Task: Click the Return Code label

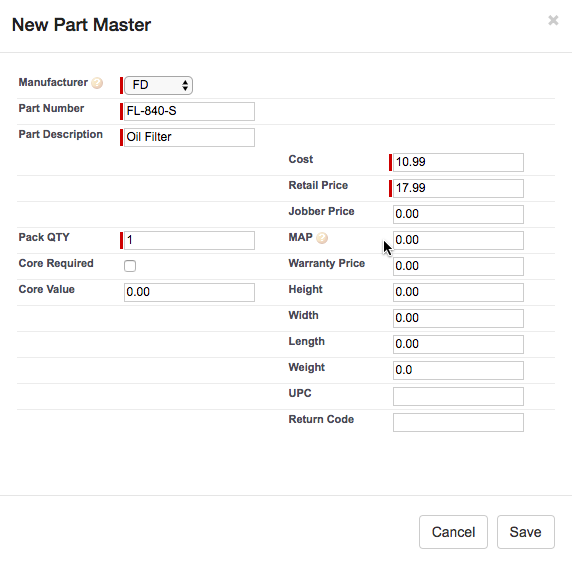Action: point(321,419)
